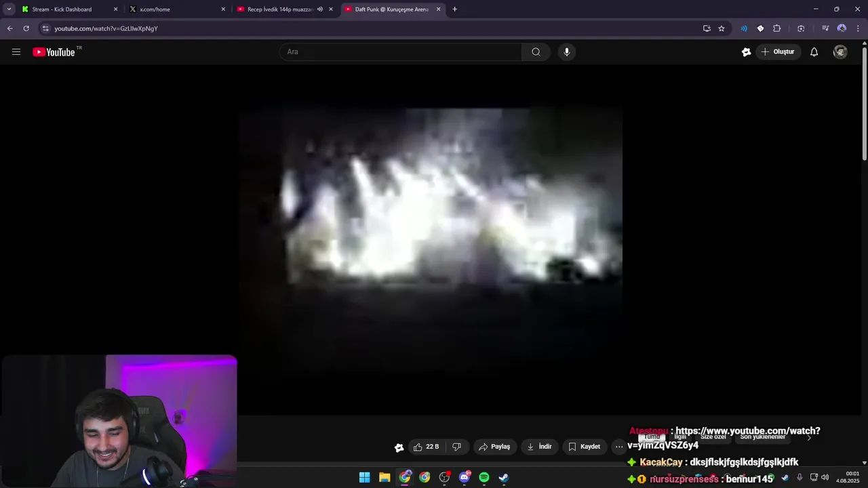Dislike the video with thumbs down
868x488 pixels.
click(457, 447)
